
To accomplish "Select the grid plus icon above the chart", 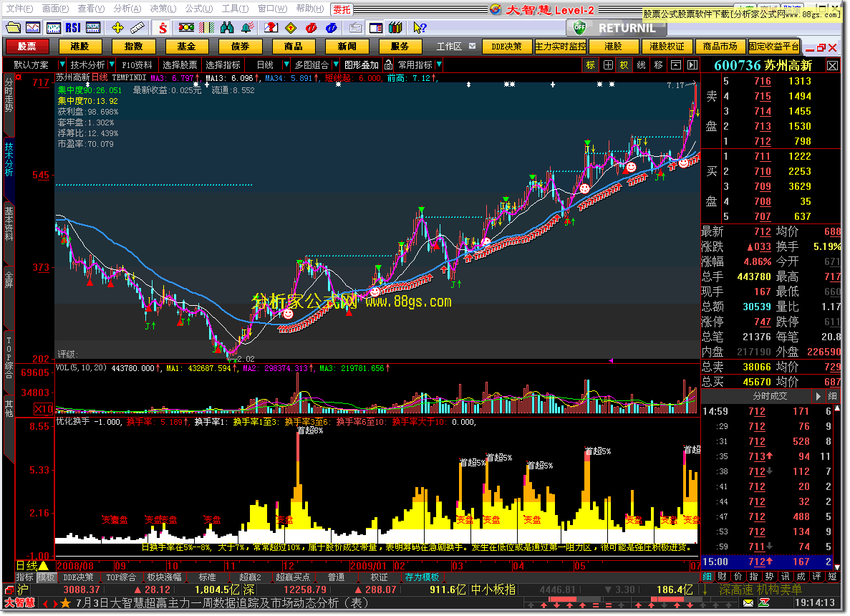I will click(x=608, y=65).
